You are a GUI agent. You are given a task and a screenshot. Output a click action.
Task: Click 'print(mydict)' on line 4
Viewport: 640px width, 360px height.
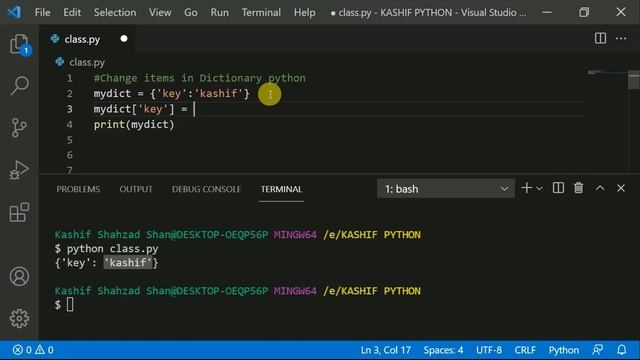134,124
